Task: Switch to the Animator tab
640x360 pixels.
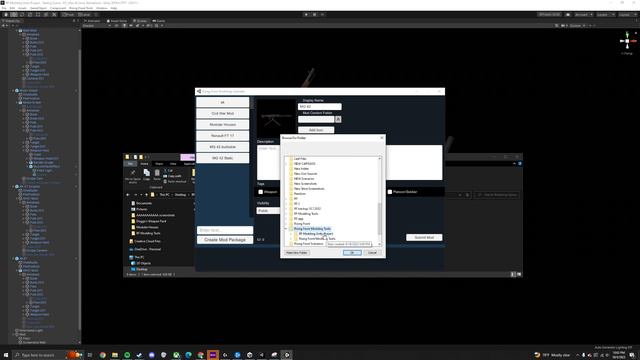Action: pyautogui.click(x=92, y=21)
